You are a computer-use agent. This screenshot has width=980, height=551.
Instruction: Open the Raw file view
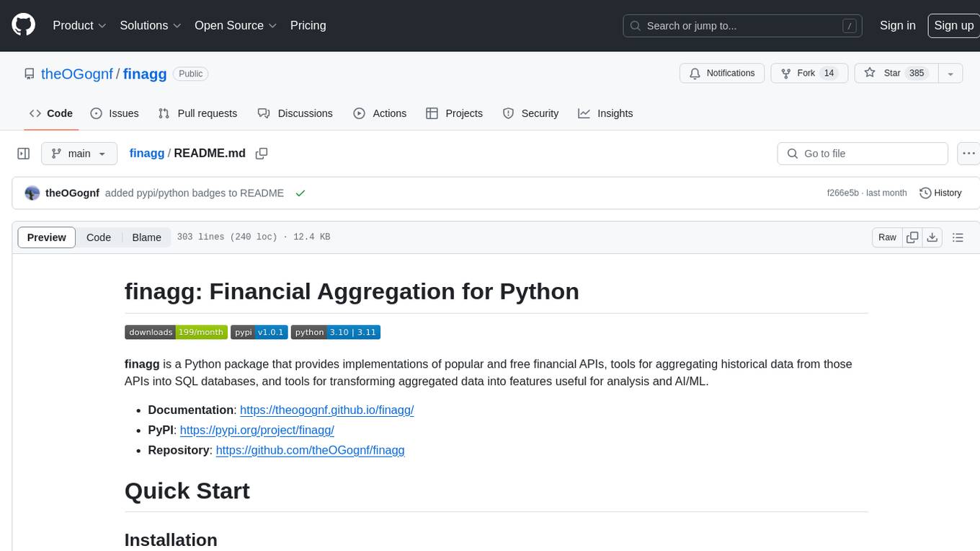tap(887, 237)
